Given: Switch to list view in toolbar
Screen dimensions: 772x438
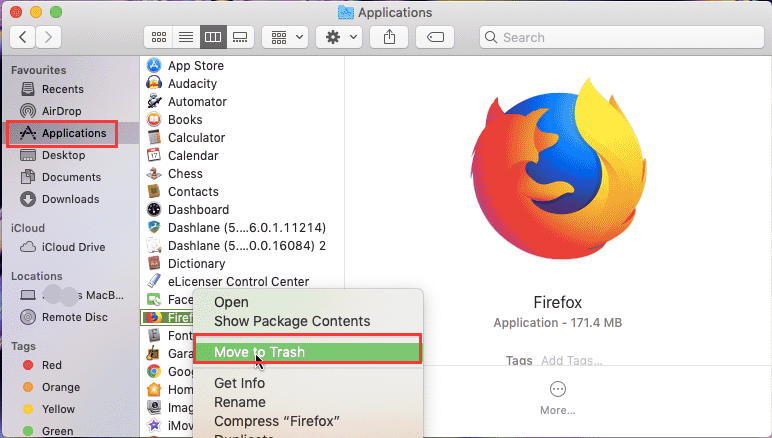Looking at the screenshot, I should pyautogui.click(x=185, y=37).
